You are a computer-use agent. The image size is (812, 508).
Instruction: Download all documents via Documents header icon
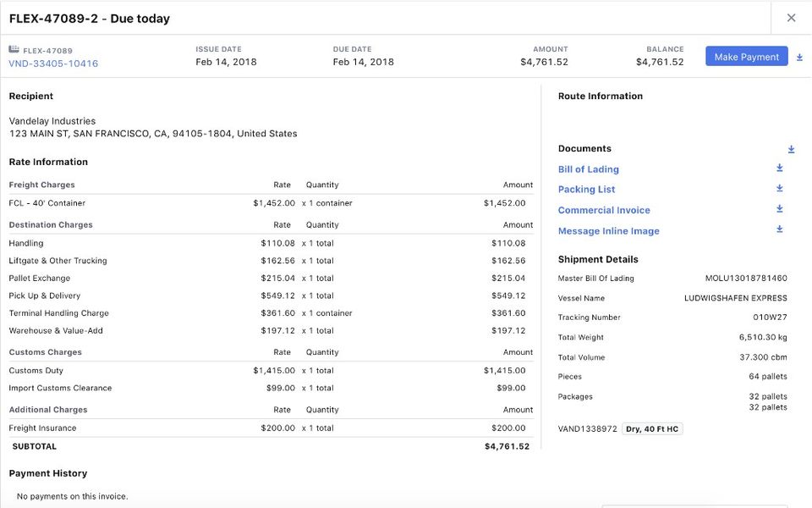click(x=791, y=149)
